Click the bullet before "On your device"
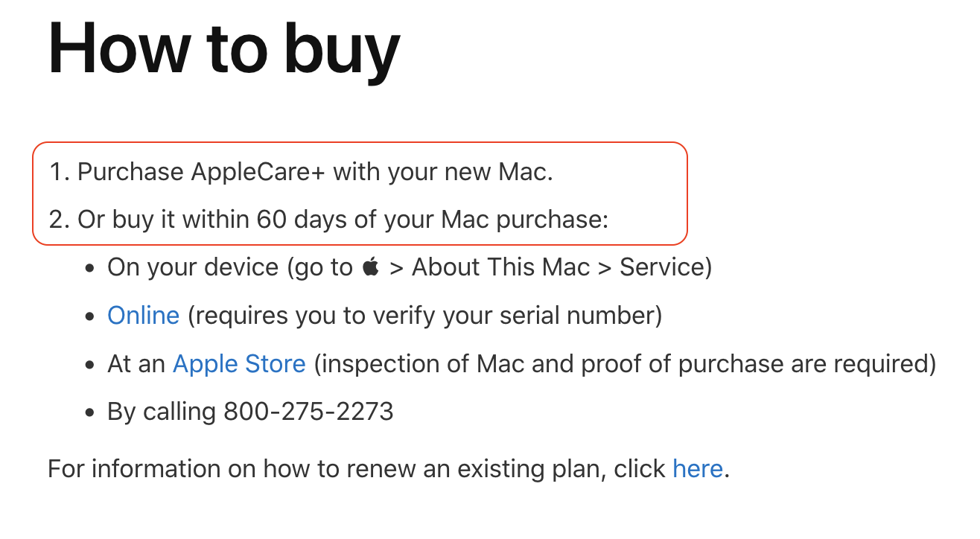The height and width of the screenshot is (539, 980). [x=90, y=268]
